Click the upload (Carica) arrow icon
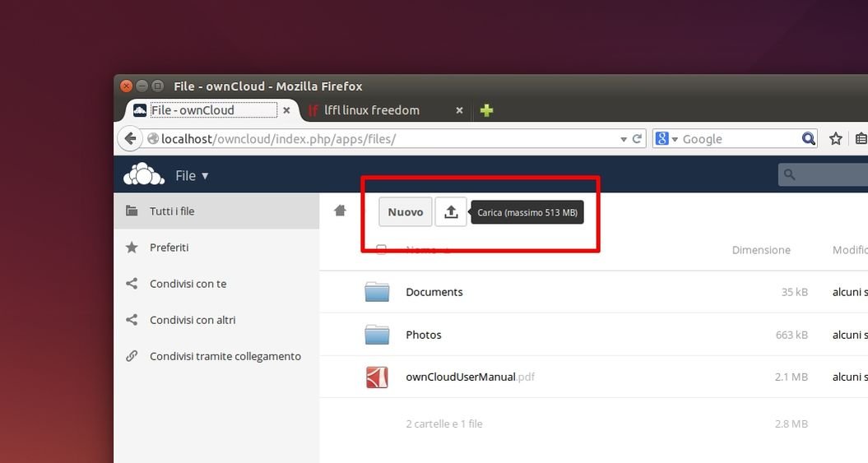Image resolution: width=868 pixels, height=463 pixels. [x=451, y=212]
